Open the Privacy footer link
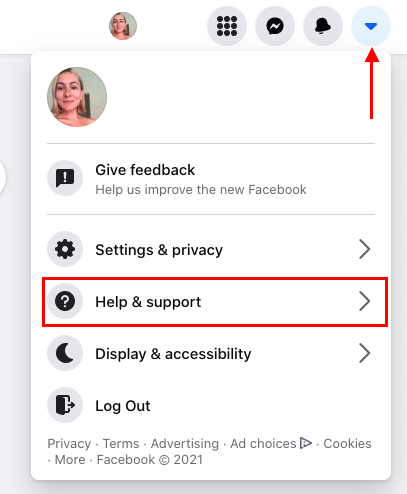407x494 pixels. 69,444
